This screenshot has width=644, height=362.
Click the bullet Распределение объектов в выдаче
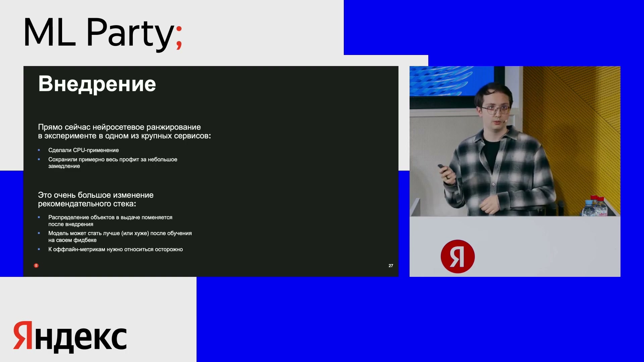110,221
